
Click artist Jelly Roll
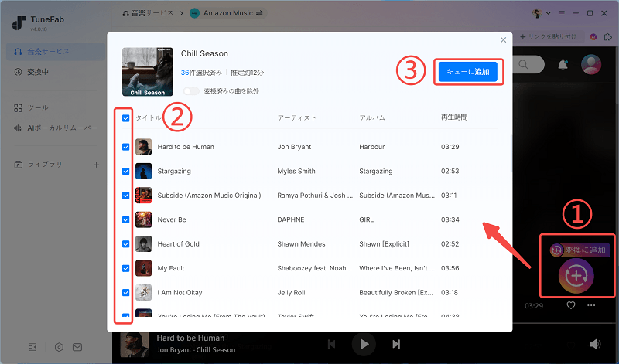click(x=292, y=293)
